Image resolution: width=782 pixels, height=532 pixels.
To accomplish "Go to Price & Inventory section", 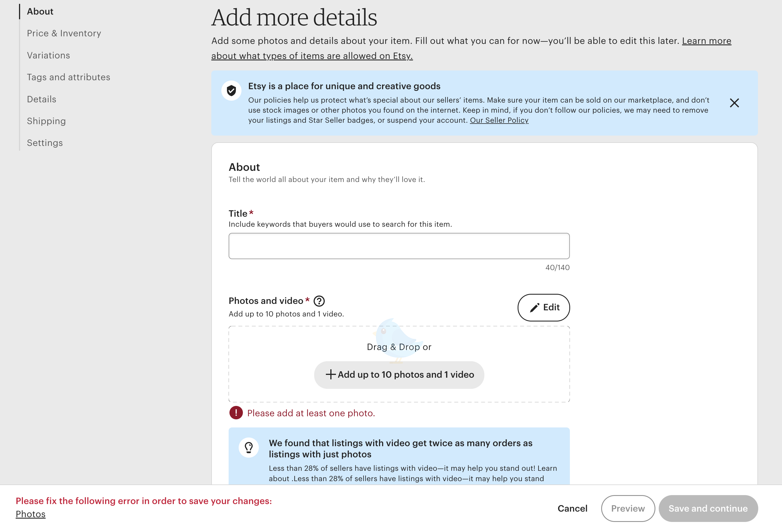I will (64, 33).
